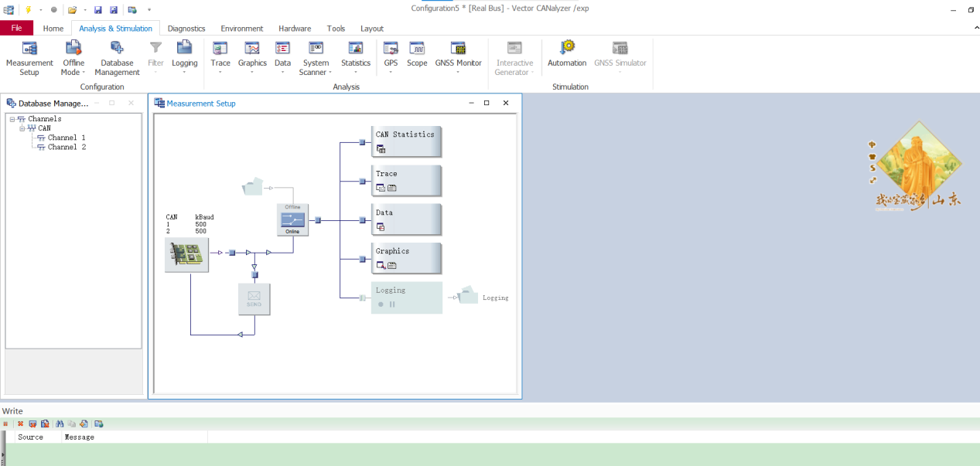Open the File menu
The image size is (980, 466).
click(x=17, y=29)
